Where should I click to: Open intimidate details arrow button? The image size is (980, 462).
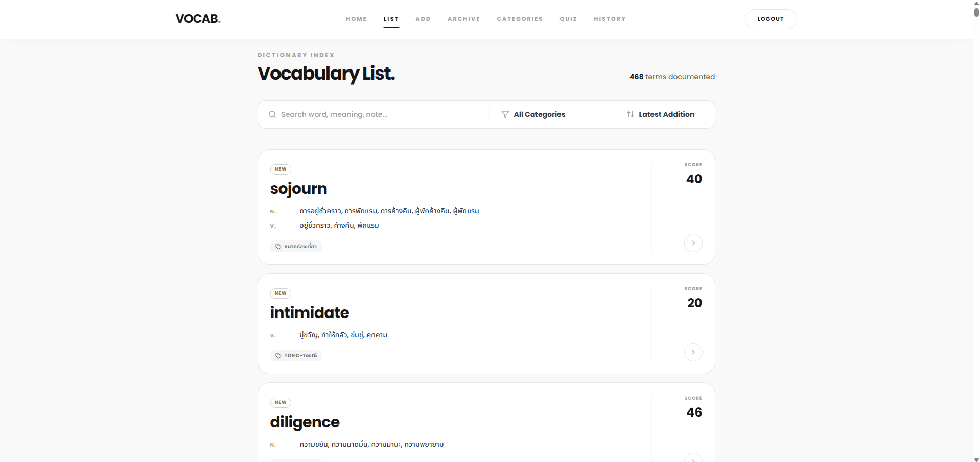click(693, 352)
